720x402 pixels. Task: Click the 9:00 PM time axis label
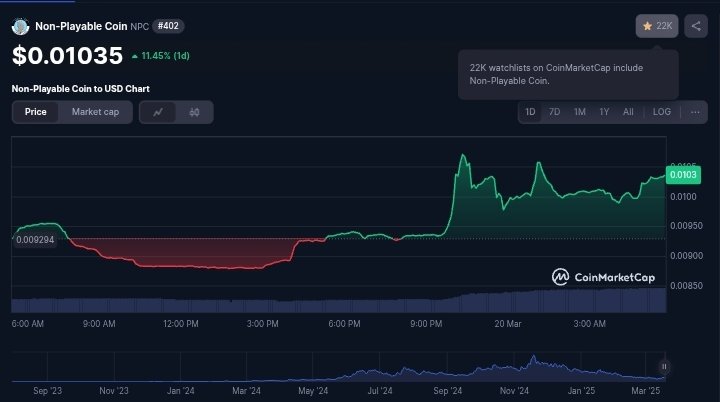point(426,324)
